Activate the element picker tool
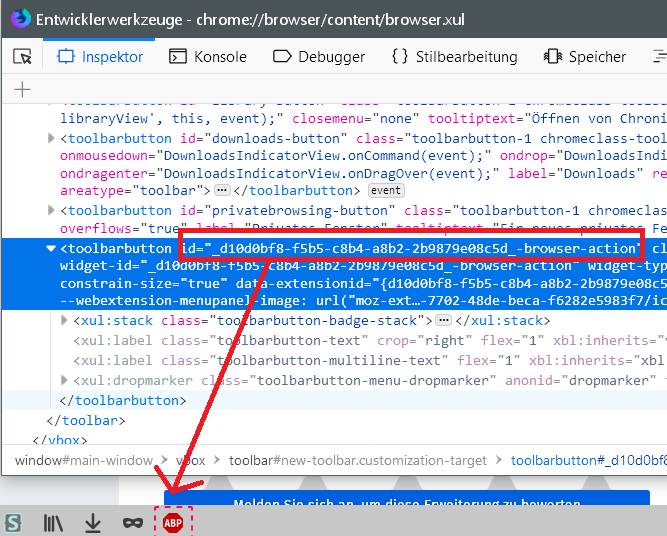Screen dimensions: 667x536 point(22,57)
